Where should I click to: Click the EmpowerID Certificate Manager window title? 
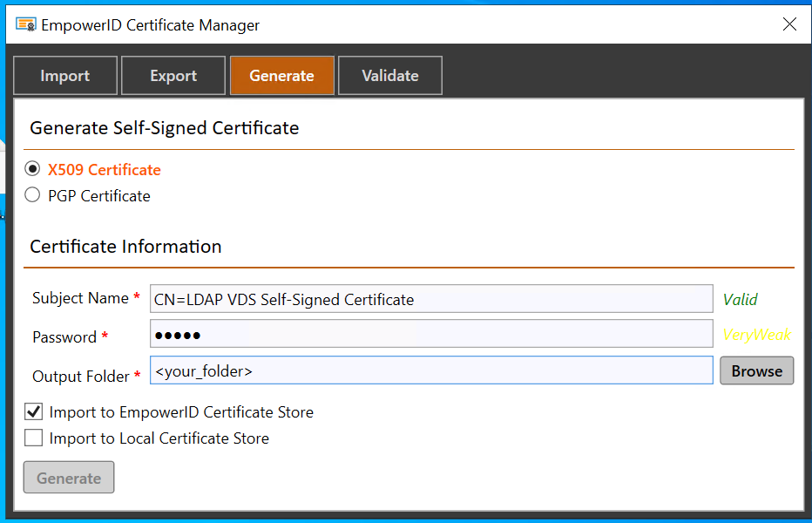click(150, 24)
